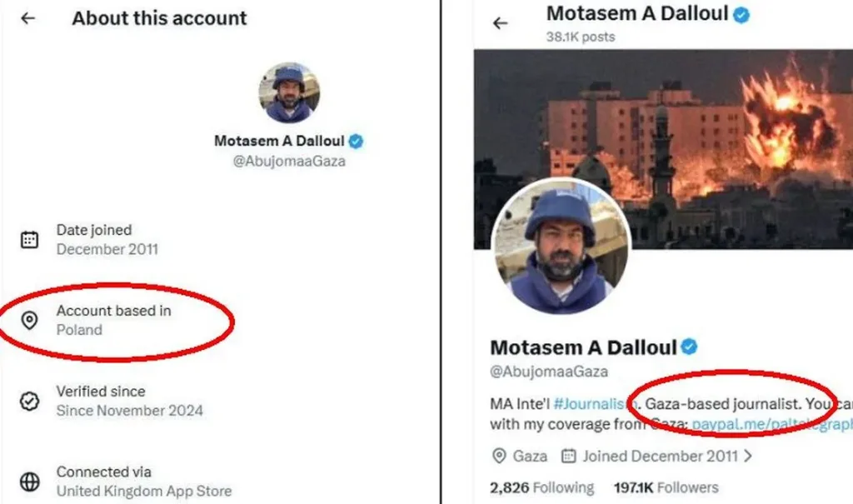The image size is (853, 504).
Task: Click the location pin next to Gaza
Action: (499, 456)
